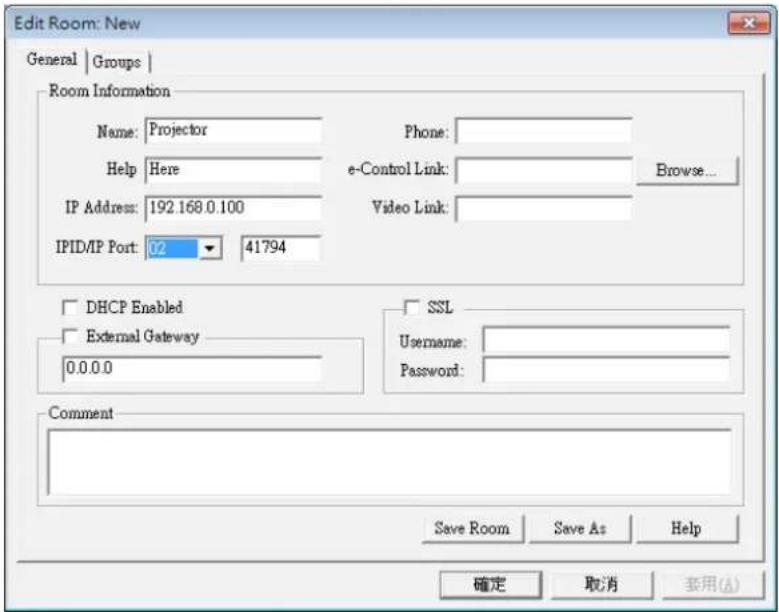Click the e-Control Link input field
779x612 pixels.
(x=544, y=170)
